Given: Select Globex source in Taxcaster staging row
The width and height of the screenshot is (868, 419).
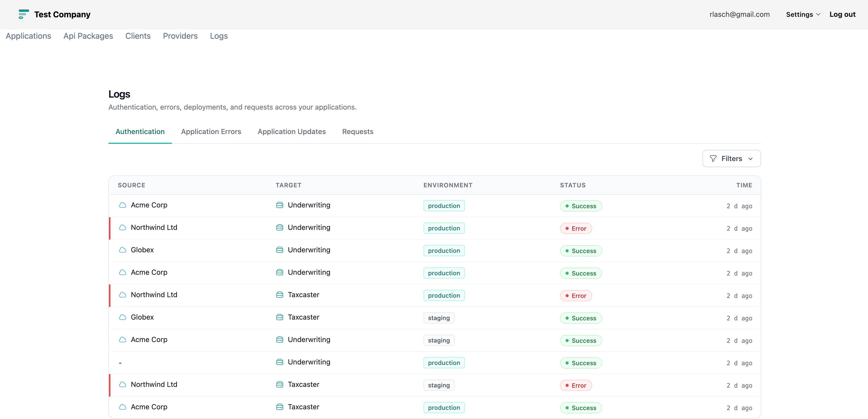Looking at the screenshot, I should point(142,317).
